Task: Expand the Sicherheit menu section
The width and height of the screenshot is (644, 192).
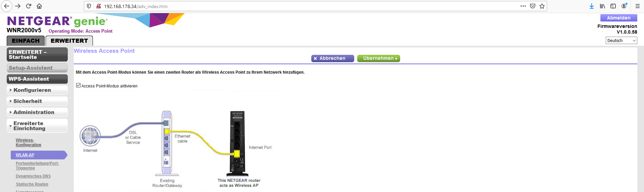Action: tap(37, 101)
